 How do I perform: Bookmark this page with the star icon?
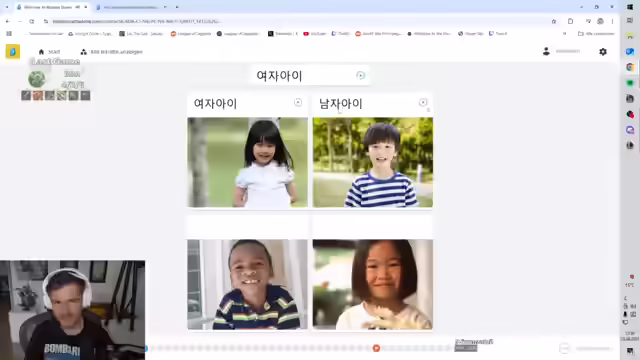point(554,21)
